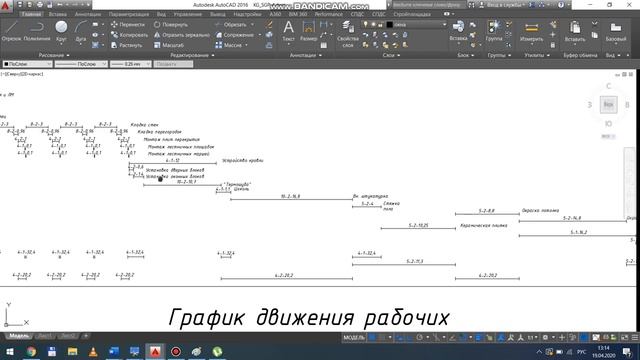Expand the Аннотации panel

pos(305,55)
